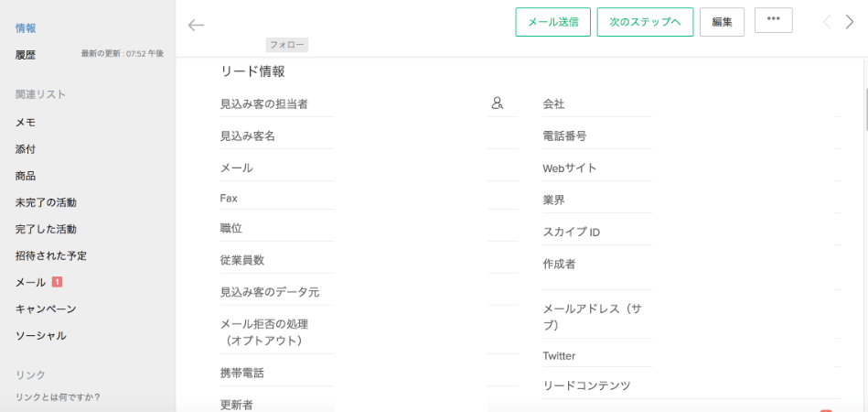Viewport: 868px width, 412px height.
Task: Open the 添付 related list
Action: pos(26,149)
